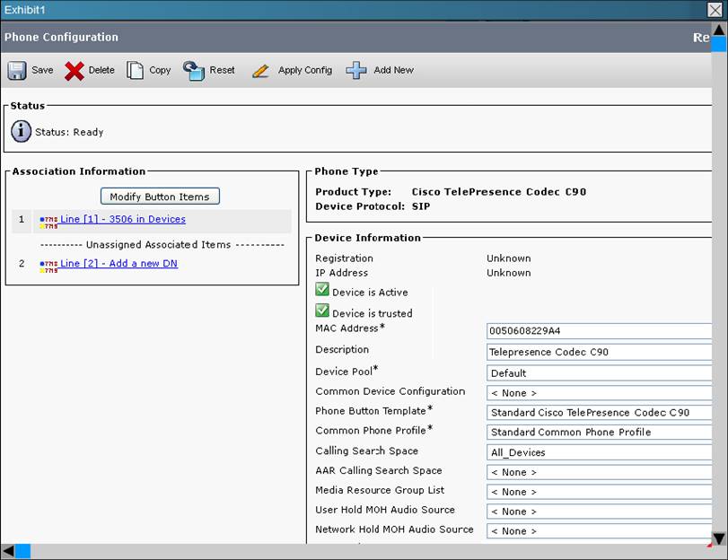The image size is (728, 560).
Task: Click the red X Delete icon
Action: (x=75, y=70)
